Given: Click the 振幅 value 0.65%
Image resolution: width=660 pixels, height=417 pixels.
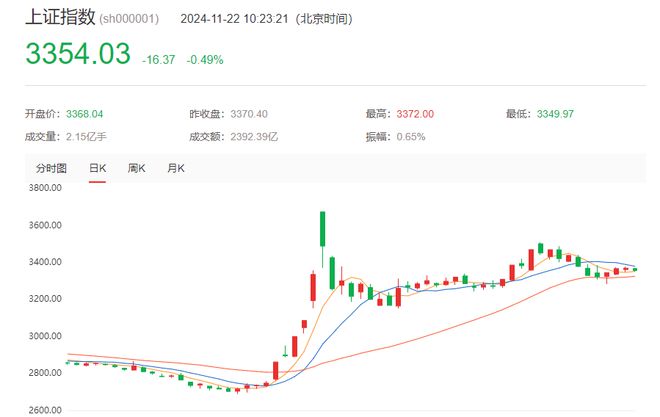Looking at the screenshot, I should [411, 137].
